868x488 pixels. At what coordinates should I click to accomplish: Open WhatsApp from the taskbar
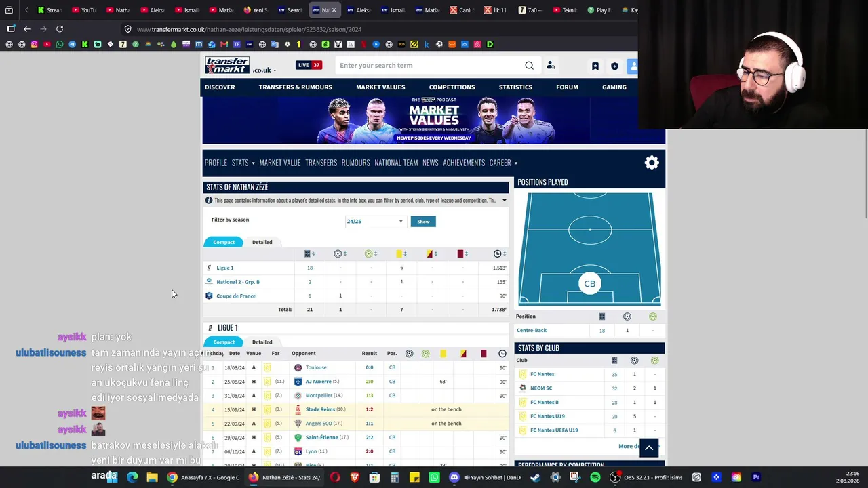tap(435, 477)
